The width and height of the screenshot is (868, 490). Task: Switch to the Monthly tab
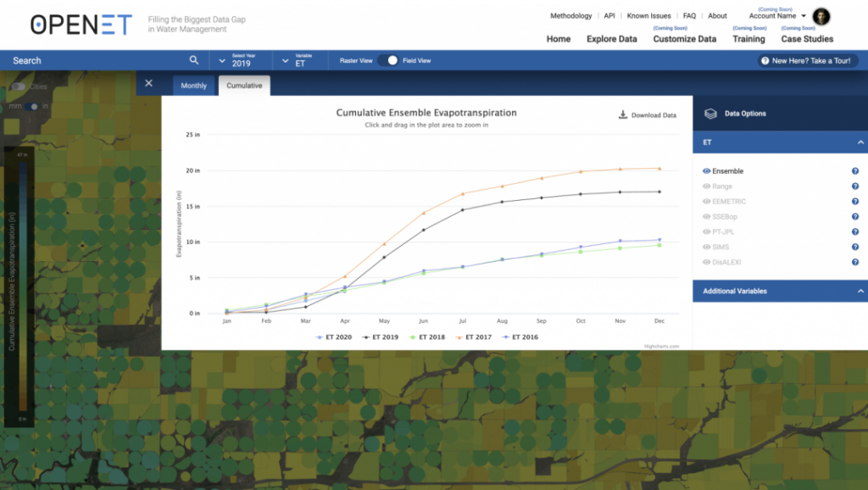point(193,86)
